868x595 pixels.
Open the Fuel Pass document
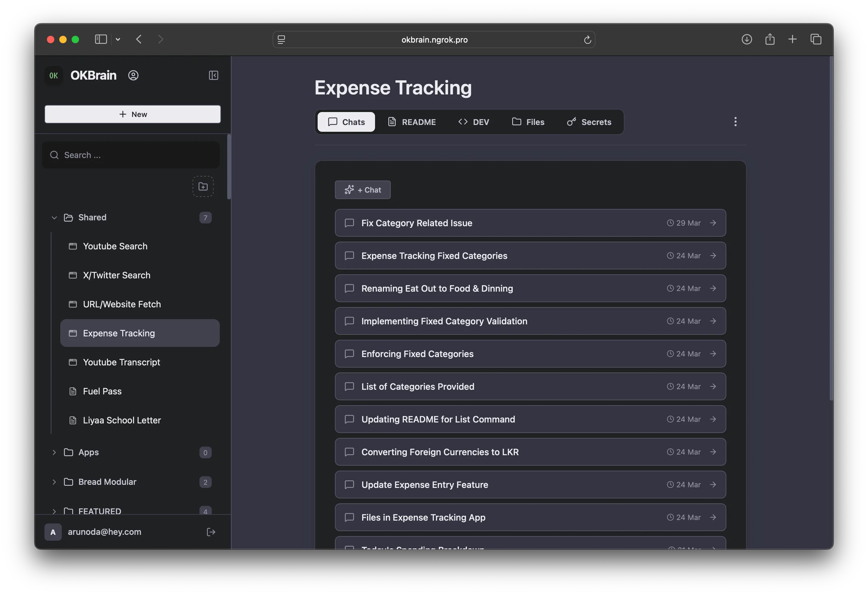click(x=102, y=391)
